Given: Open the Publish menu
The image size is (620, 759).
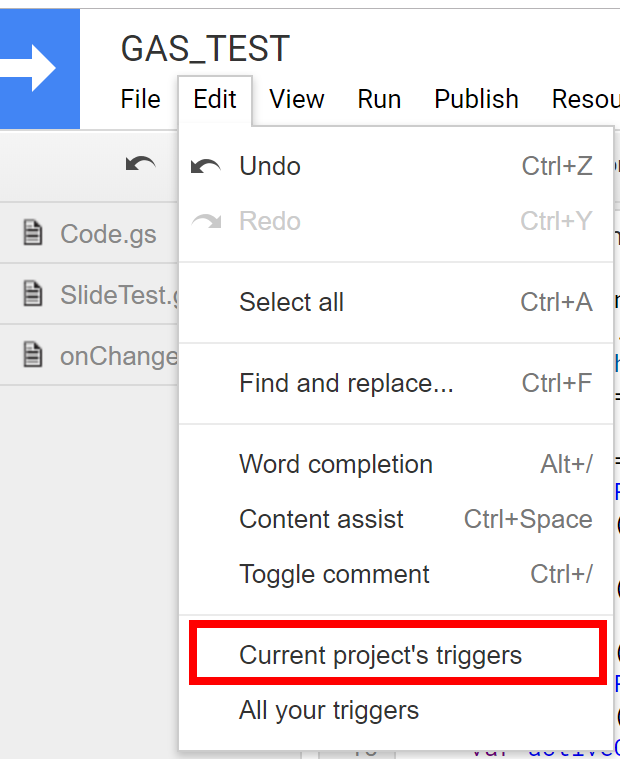Looking at the screenshot, I should coord(476,100).
